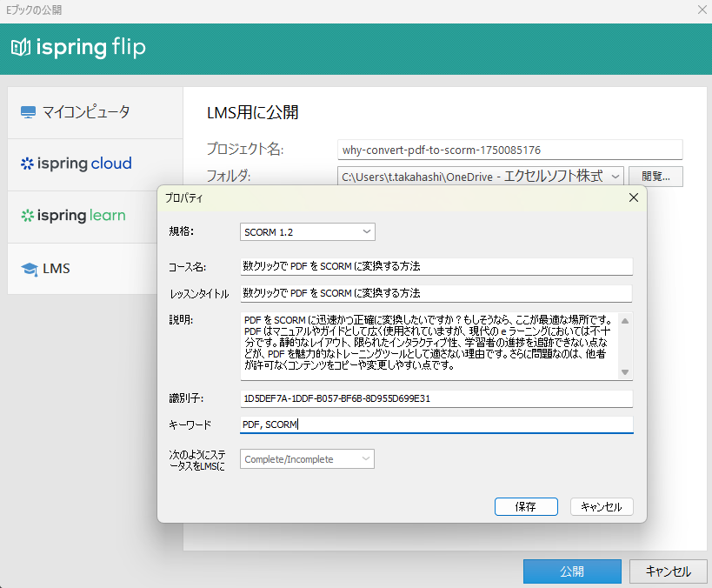Image resolution: width=712 pixels, height=588 pixels.
Task: Click the キーワード label
Action: 190,424
